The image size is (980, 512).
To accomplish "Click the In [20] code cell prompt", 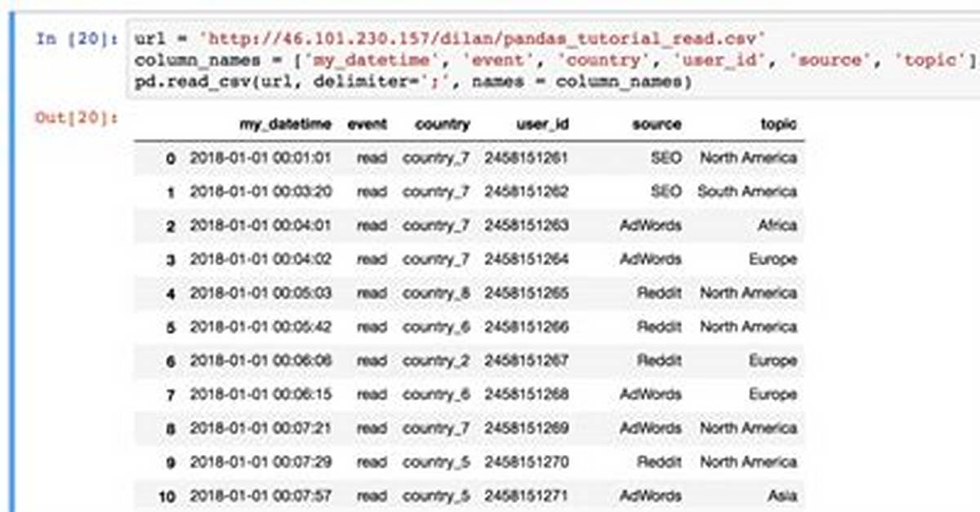I will click(78, 39).
